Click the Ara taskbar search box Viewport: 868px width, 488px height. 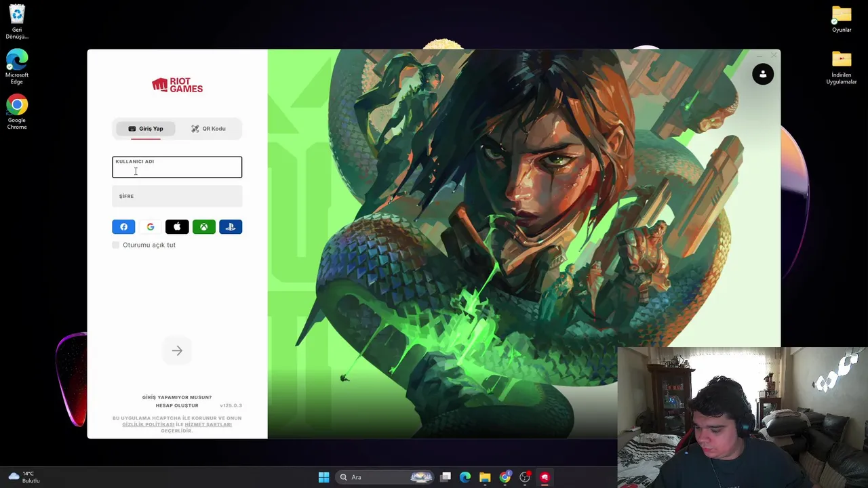click(x=385, y=477)
